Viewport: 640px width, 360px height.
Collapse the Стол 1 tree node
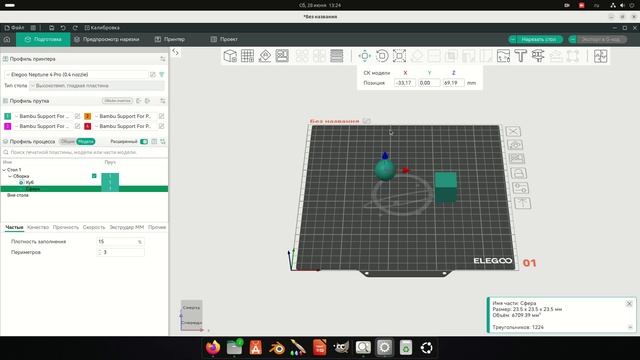[4, 170]
